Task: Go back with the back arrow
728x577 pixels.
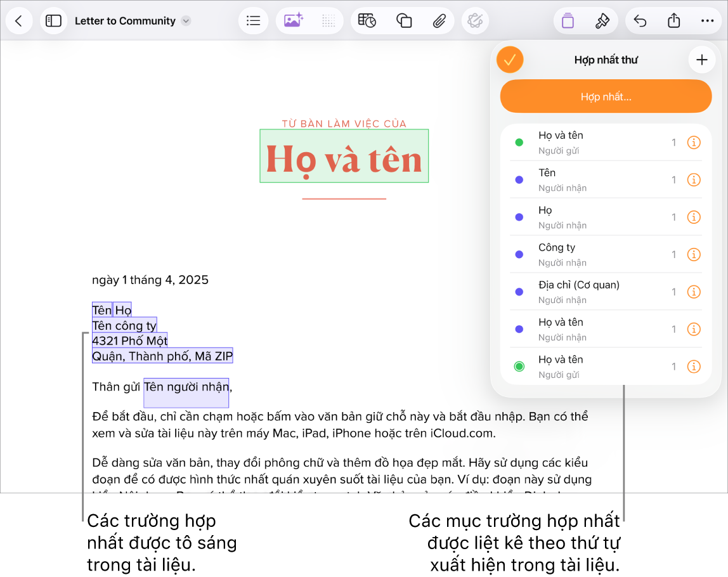Action: (x=19, y=21)
